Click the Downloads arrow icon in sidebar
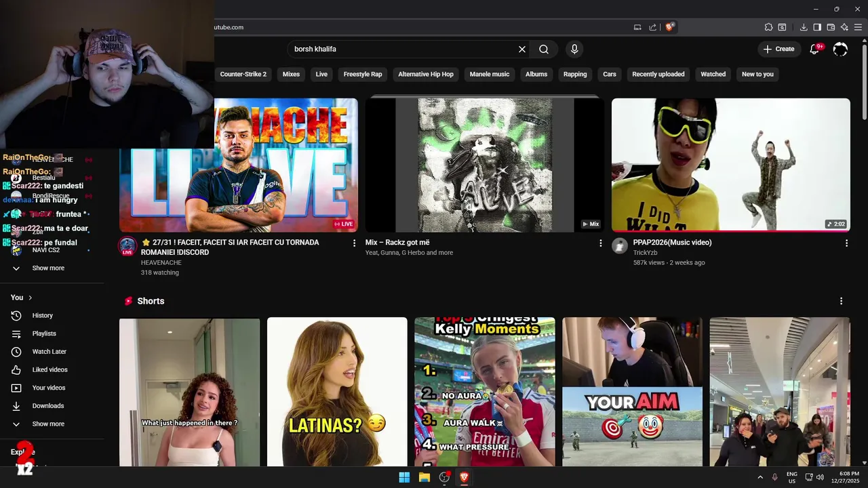 coord(16,406)
